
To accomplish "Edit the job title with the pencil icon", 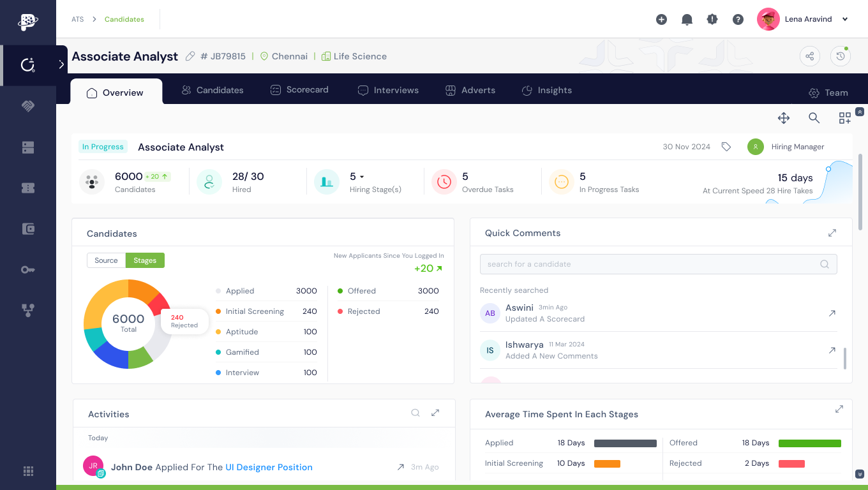I will click(x=190, y=56).
